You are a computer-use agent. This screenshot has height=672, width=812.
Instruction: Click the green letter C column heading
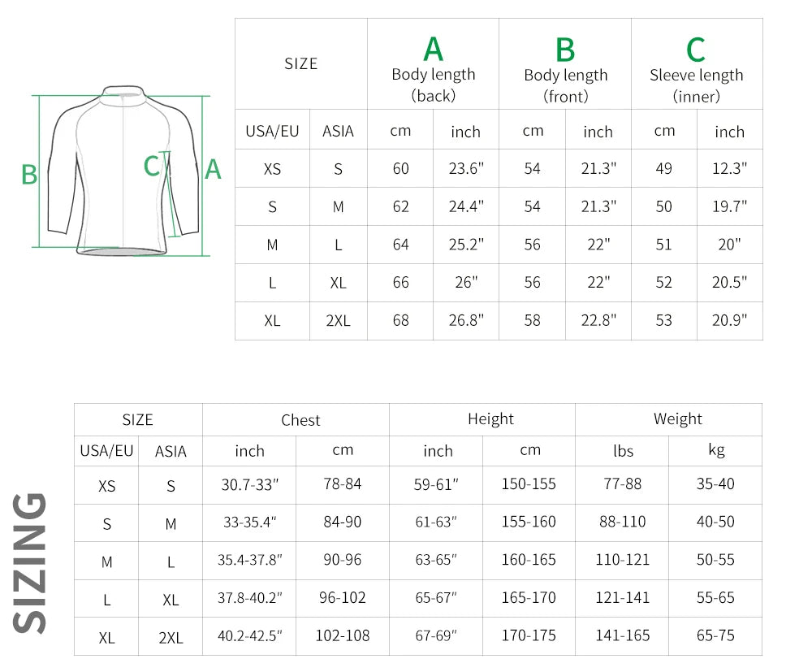click(696, 50)
